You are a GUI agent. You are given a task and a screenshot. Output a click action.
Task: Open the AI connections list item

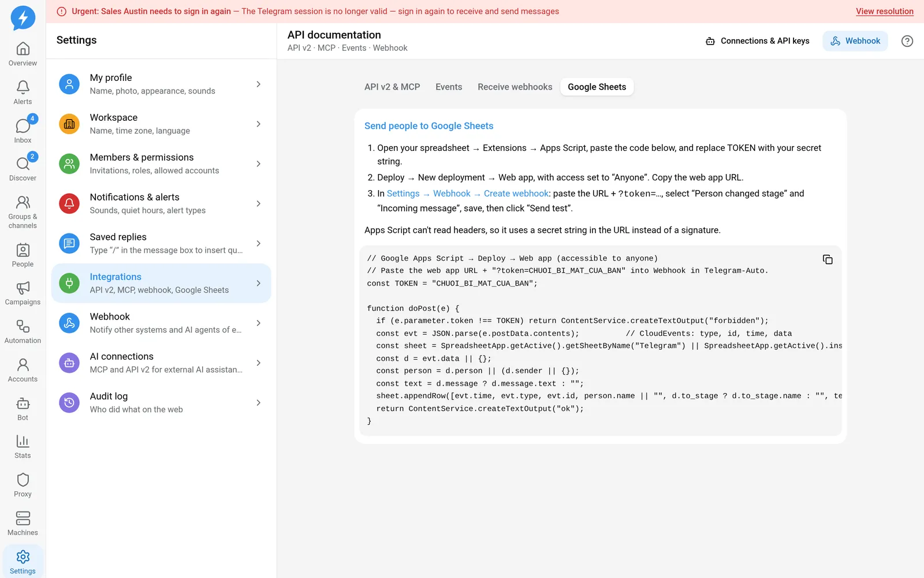pyautogui.click(x=161, y=363)
